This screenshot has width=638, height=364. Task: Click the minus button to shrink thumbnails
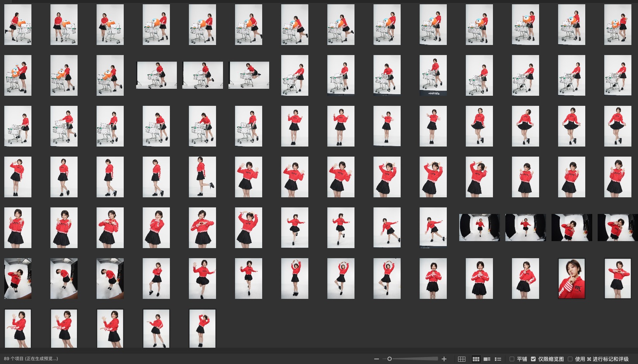point(376,359)
